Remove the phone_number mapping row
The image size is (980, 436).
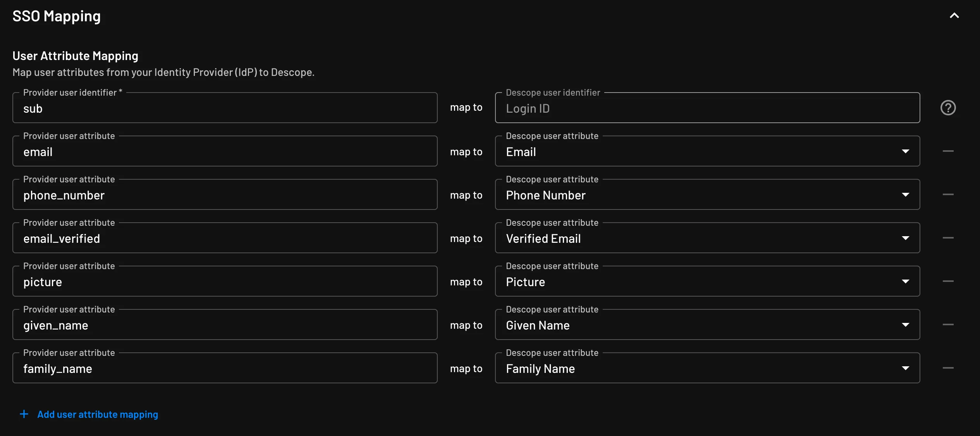(x=948, y=195)
